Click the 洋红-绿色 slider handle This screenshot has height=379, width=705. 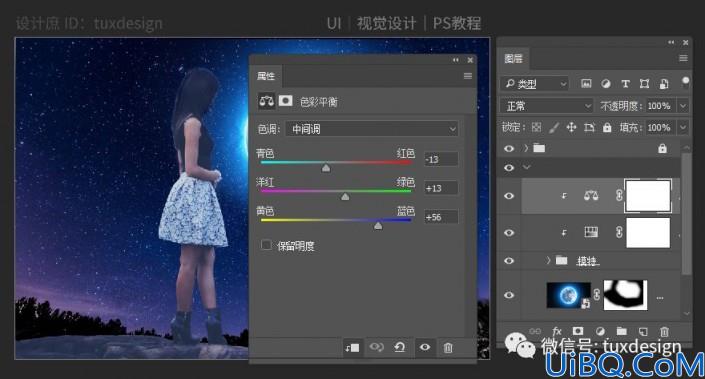pyautogui.click(x=345, y=196)
